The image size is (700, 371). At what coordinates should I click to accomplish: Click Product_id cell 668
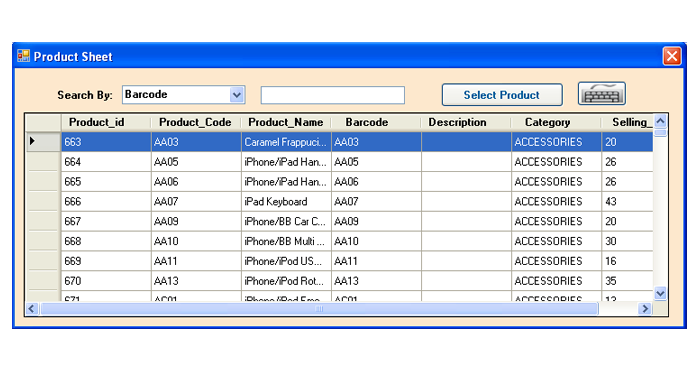pyautogui.click(x=106, y=241)
